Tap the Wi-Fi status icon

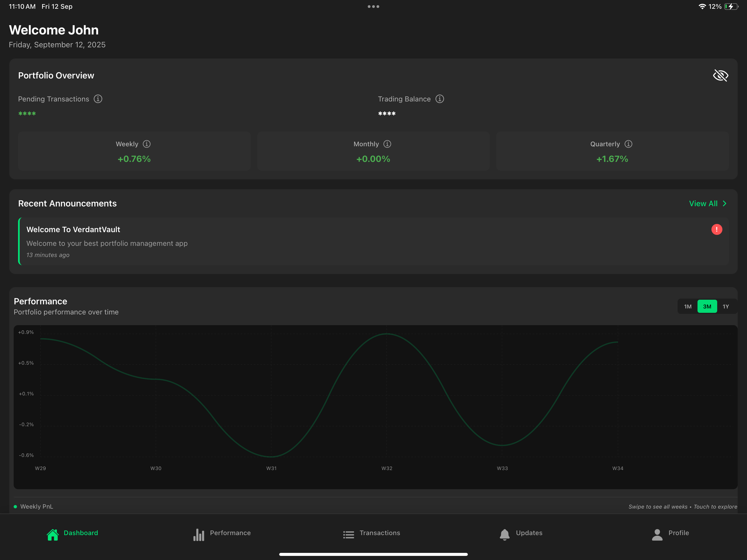pyautogui.click(x=702, y=6)
